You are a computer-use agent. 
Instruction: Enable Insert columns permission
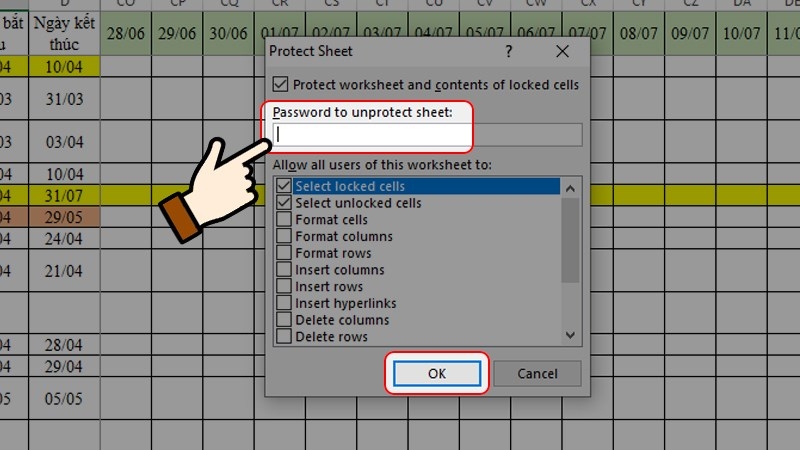pyautogui.click(x=284, y=269)
